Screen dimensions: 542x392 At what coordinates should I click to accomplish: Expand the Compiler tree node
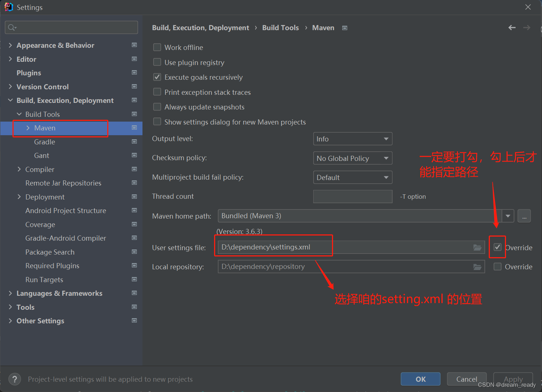[19, 169]
